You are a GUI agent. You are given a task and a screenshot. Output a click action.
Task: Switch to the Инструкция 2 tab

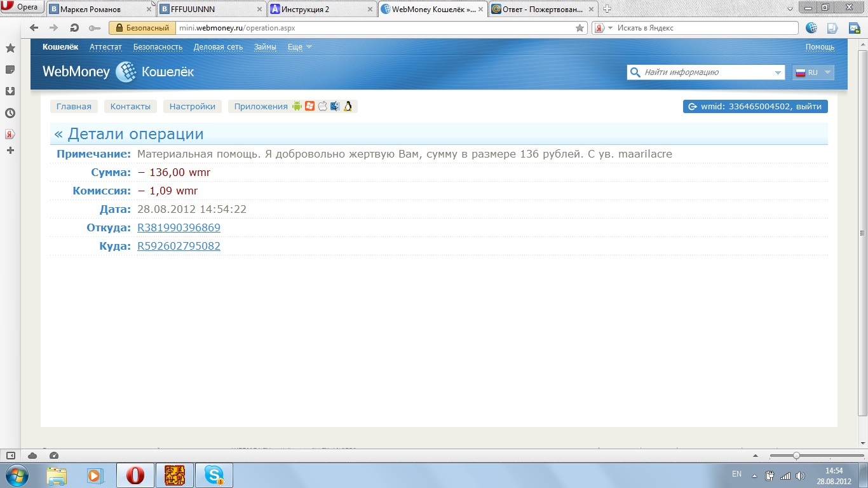click(x=322, y=9)
